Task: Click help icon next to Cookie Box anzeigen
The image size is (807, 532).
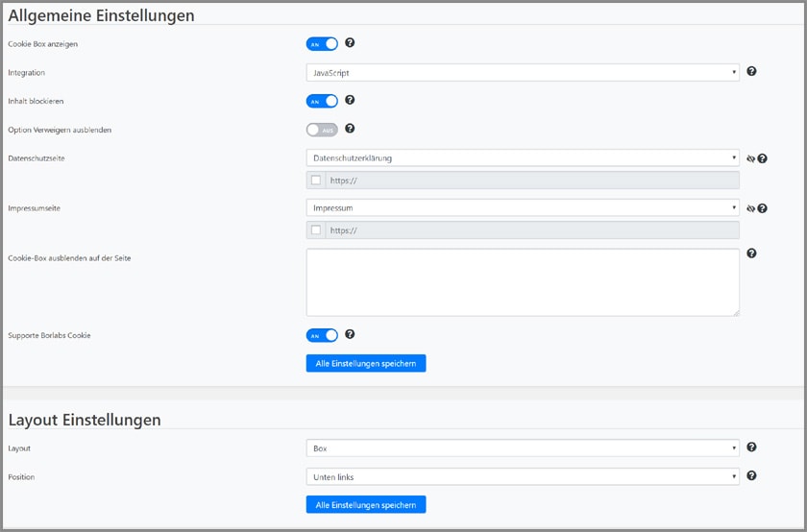Action: [350, 43]
